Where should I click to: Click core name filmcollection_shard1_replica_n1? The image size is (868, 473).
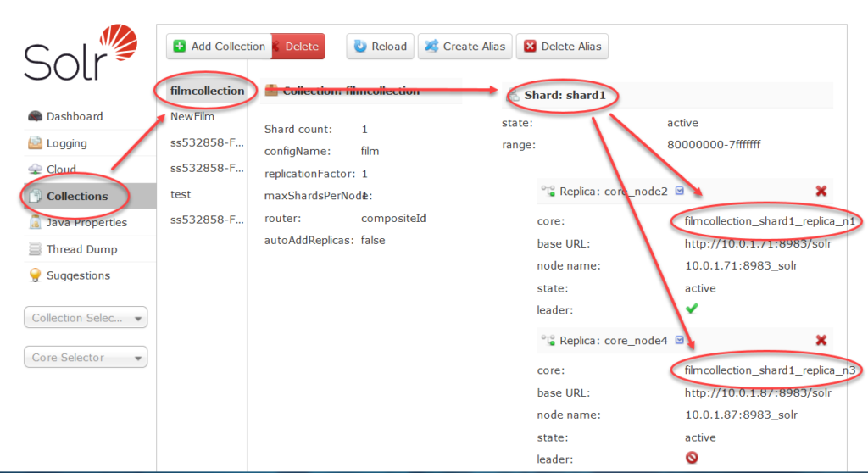[770, 221]
